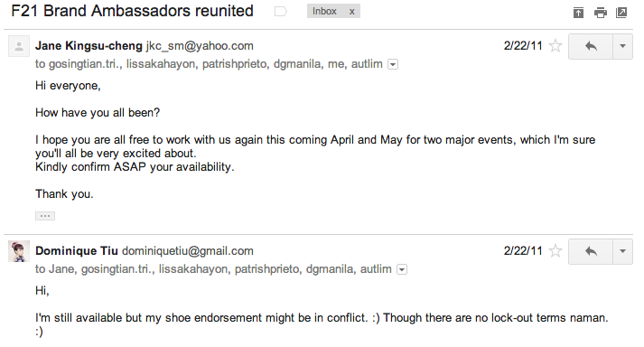Click the Inbox label tag
The image size is (644, 347).
(x=324, y=12)
